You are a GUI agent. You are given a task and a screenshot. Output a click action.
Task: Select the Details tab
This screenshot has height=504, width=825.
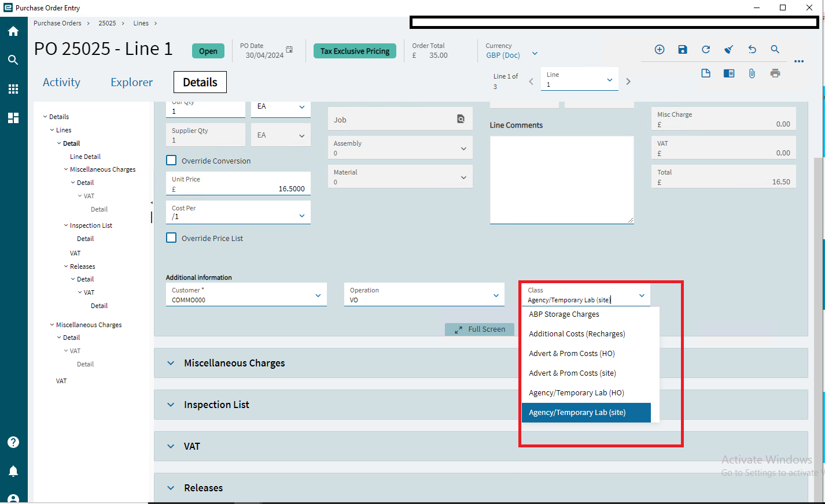click(x=200, y=82)
